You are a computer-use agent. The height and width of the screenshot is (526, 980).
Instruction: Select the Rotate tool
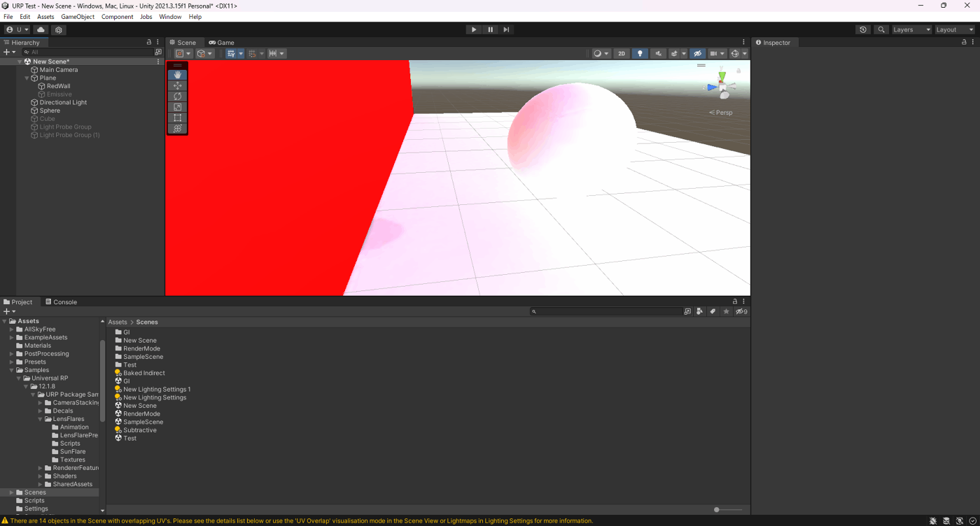[178, 96]
